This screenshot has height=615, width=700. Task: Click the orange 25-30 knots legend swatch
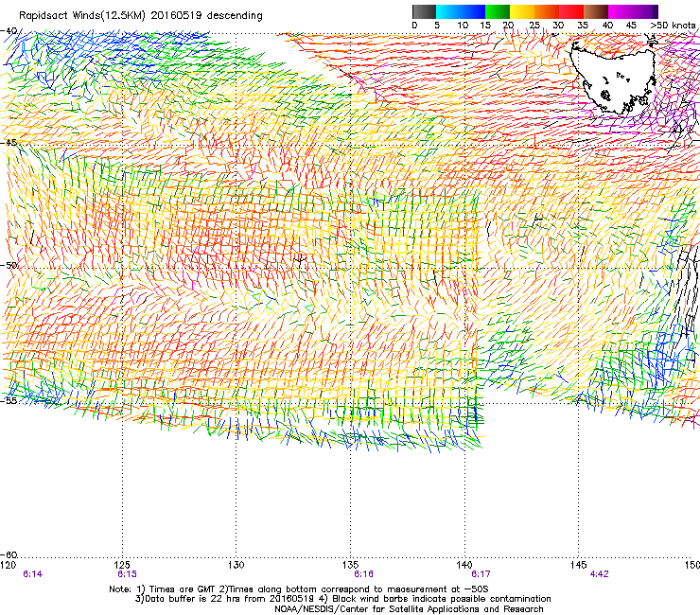click(547, 11)
